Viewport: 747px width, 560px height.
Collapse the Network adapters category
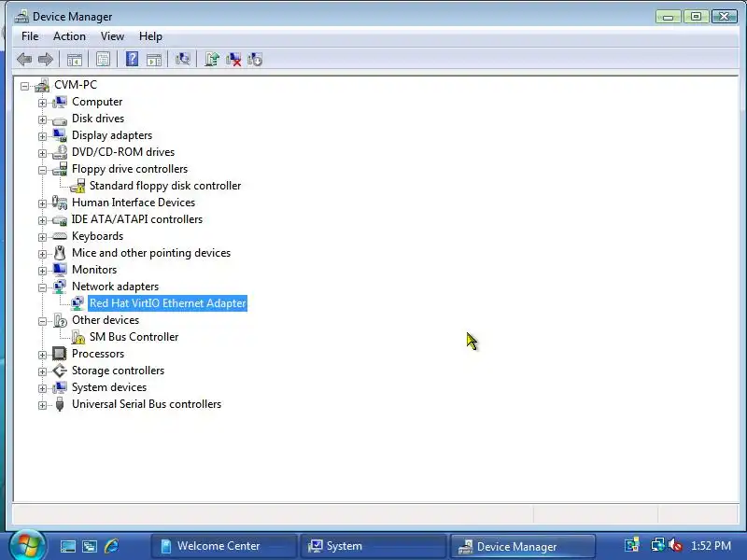point(42,287)
